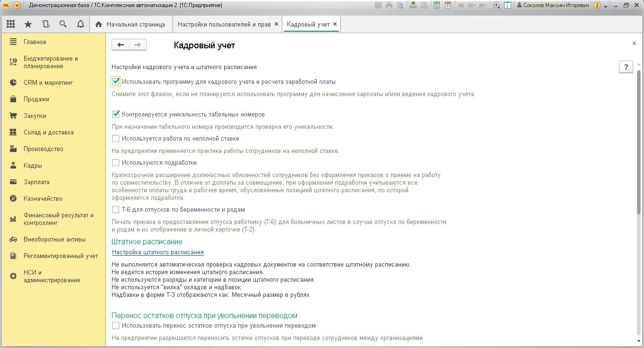This screenshot has width=644, height=348.
Task: Open НСИ и администрирование section
Action: pos(53,276)
